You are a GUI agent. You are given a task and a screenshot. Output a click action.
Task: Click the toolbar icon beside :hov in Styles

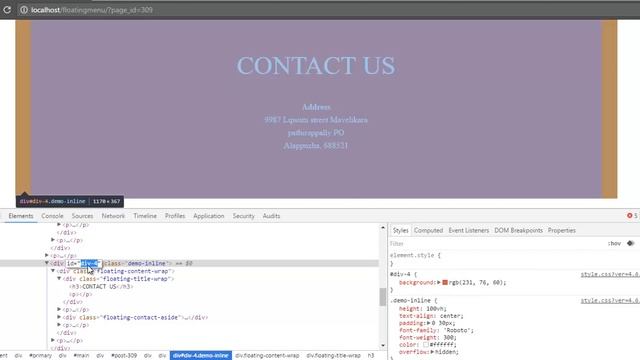pos(631,243)
